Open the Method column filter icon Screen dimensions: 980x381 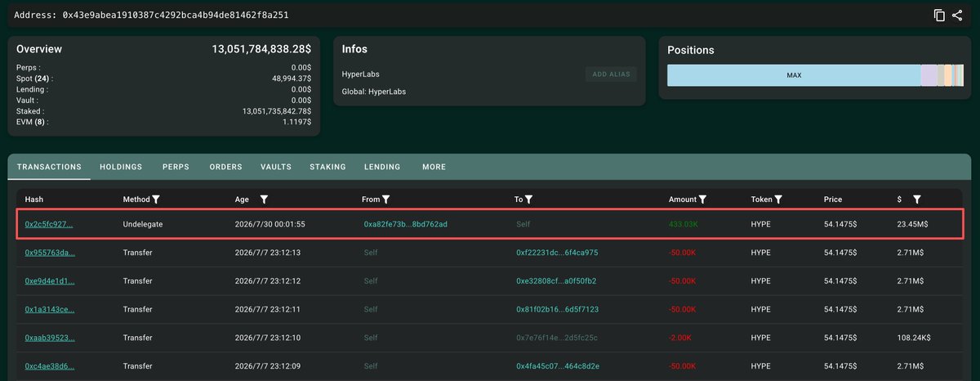coord(156,199)
